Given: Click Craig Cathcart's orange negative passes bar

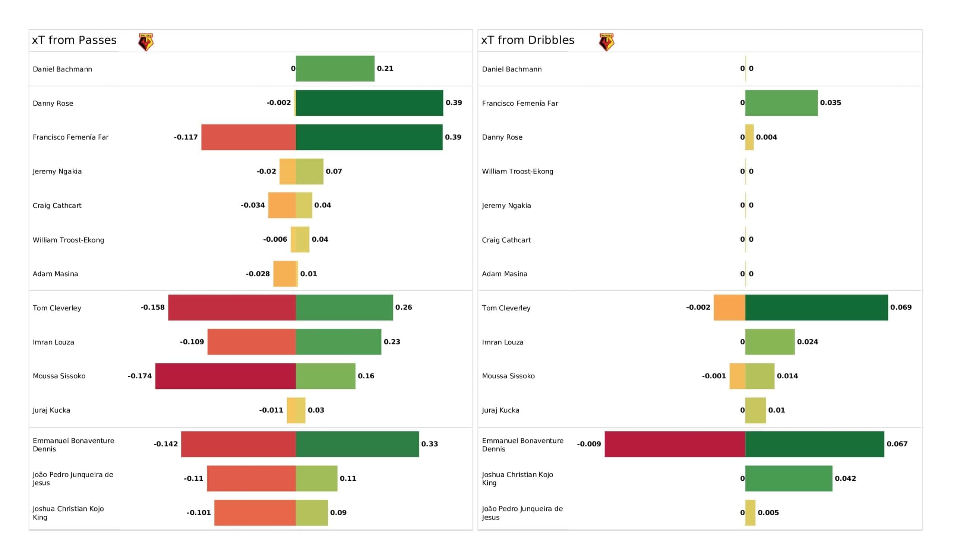Looking at the screenshot, I should coord(282,205).
